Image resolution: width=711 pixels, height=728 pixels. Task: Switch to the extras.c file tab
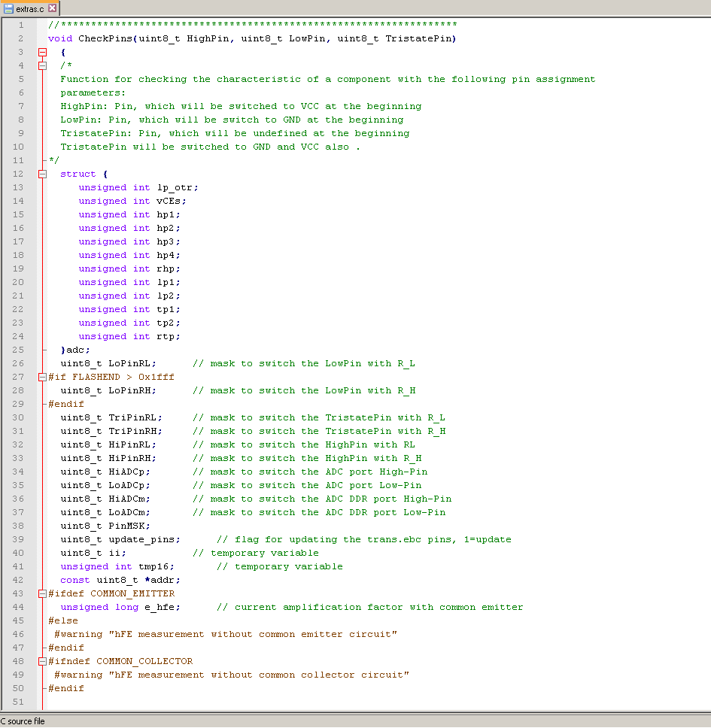pyautogui.click(x=30, y=8)
